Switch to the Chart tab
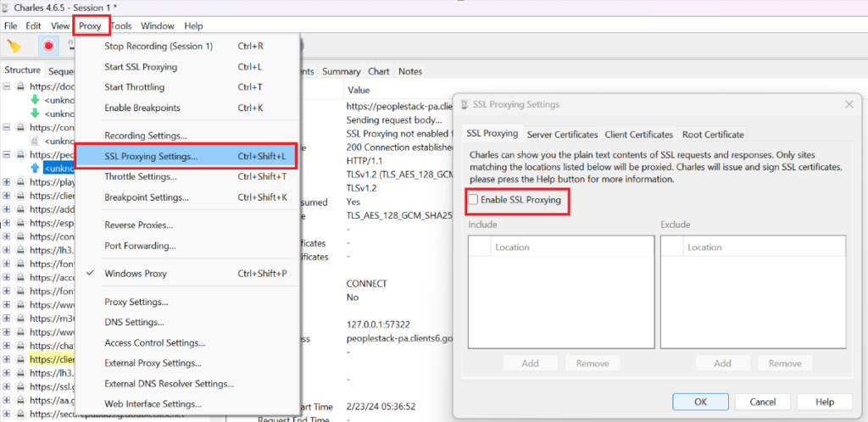868x422 pixels. tap(379, 71)
